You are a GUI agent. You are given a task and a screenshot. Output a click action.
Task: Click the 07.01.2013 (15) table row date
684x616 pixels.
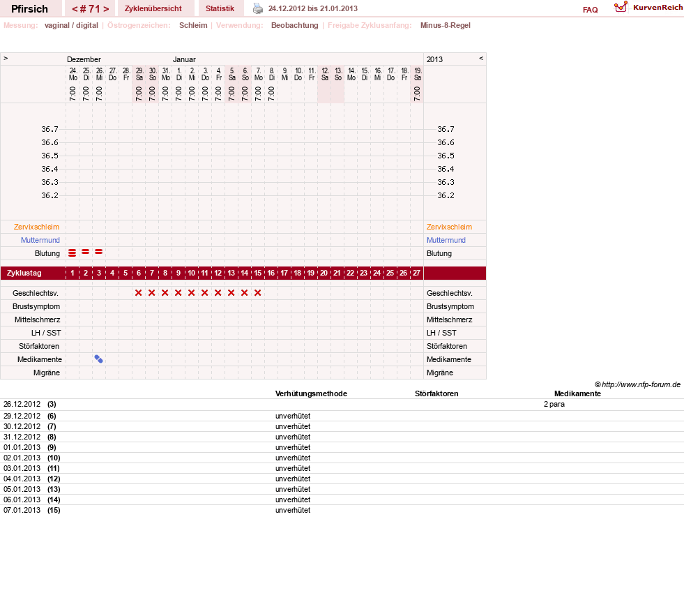(22, 510)
